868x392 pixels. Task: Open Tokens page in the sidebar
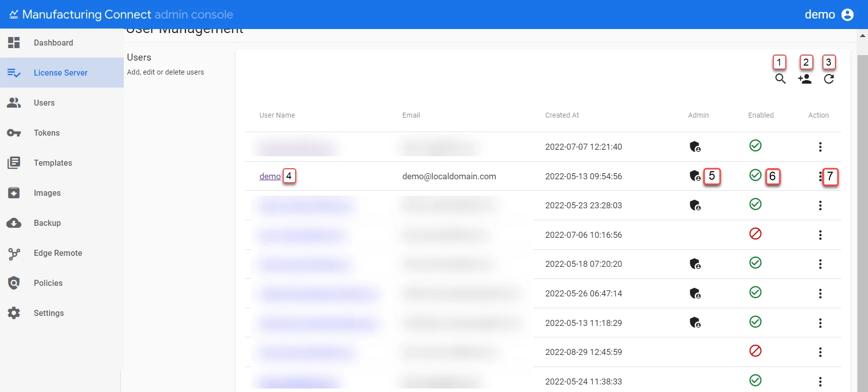click(x=62, y=133)
